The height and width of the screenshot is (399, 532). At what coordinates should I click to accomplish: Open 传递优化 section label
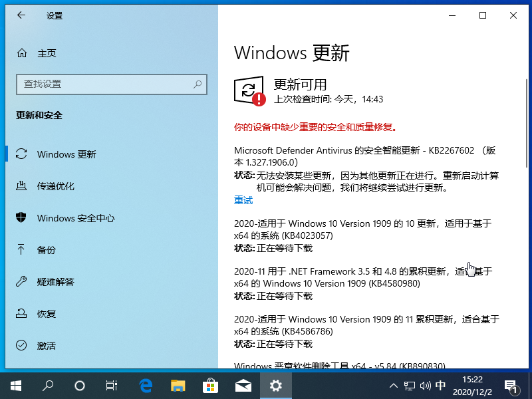pos(56,186)
